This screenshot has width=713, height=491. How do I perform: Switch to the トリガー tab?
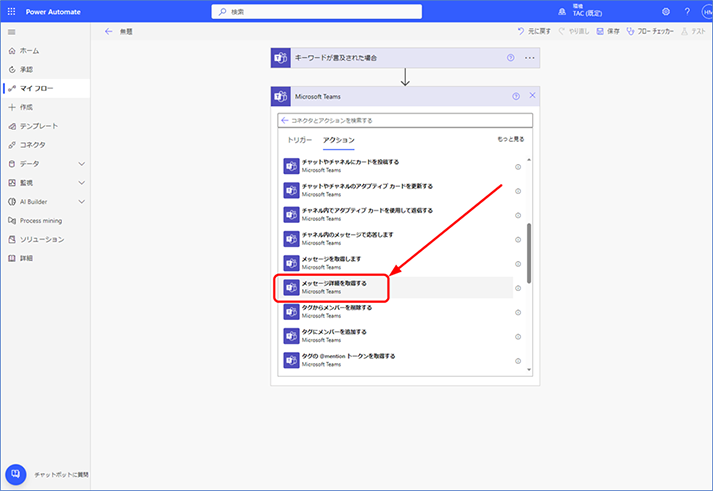click(x=300, y=140)
